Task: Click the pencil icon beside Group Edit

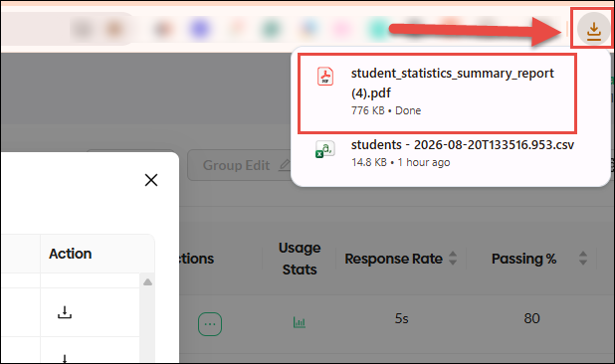Action: pos(284,165)
